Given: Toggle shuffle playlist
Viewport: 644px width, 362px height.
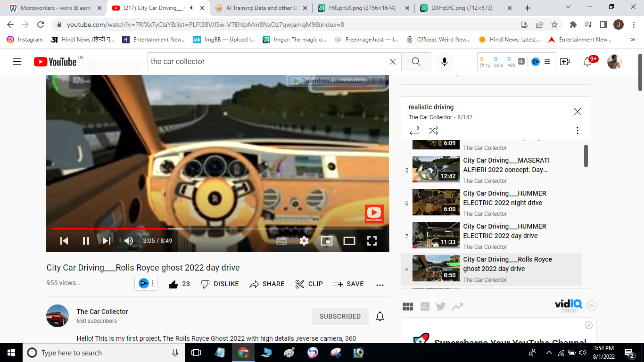Looking at the screenshot, I should [433, 131].
